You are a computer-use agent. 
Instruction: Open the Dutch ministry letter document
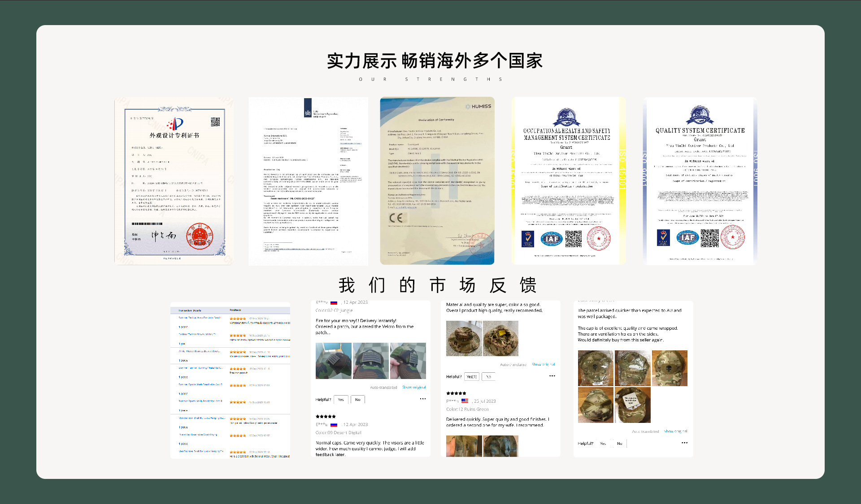308,181
